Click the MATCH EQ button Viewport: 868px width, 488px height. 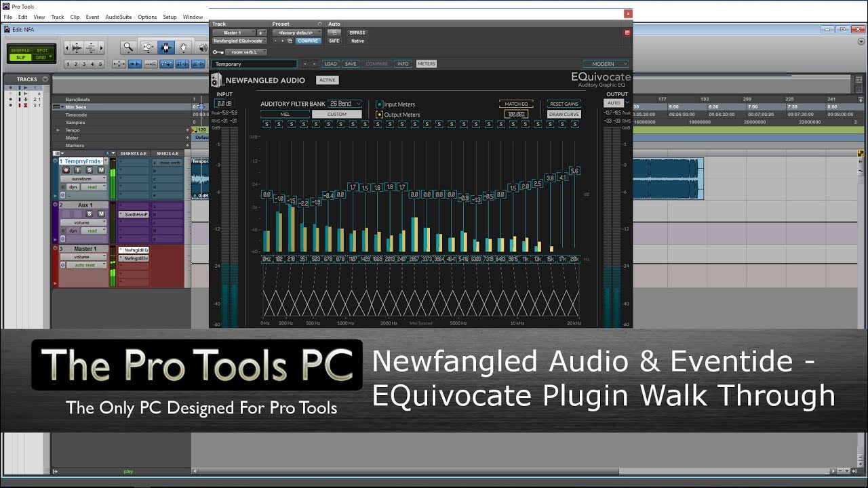click(x=516, y=104)
